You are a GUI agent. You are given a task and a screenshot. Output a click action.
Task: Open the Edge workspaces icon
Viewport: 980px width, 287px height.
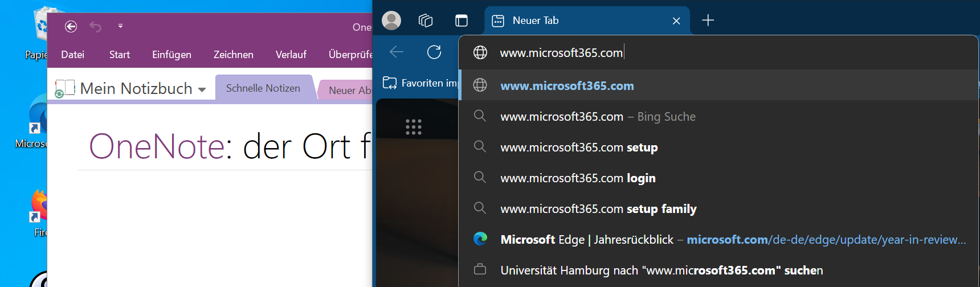click(426, 20)
